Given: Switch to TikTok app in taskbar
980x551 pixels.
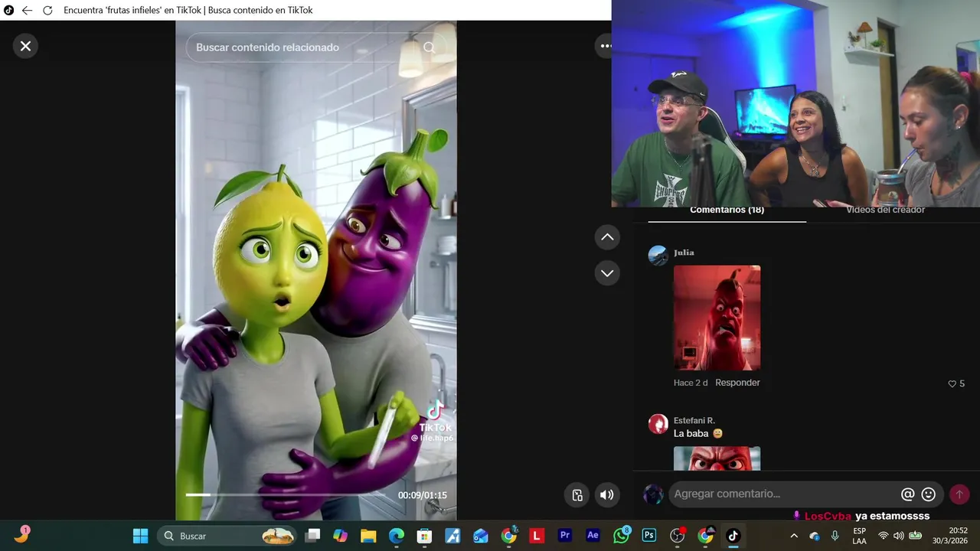Looking at the screenshot, I should click(733, 536).
